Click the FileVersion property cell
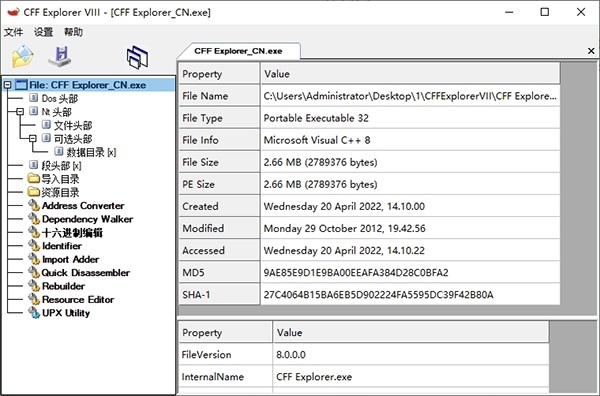 225,355
